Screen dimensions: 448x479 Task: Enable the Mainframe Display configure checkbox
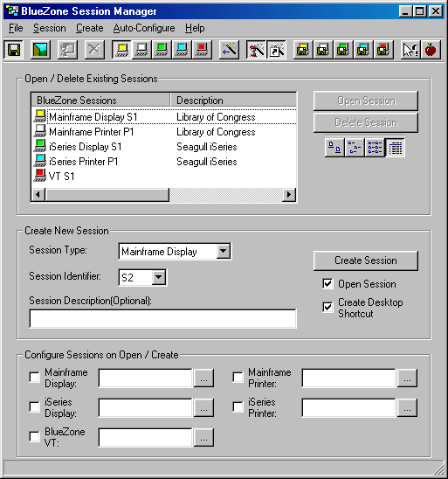[34, 377]
